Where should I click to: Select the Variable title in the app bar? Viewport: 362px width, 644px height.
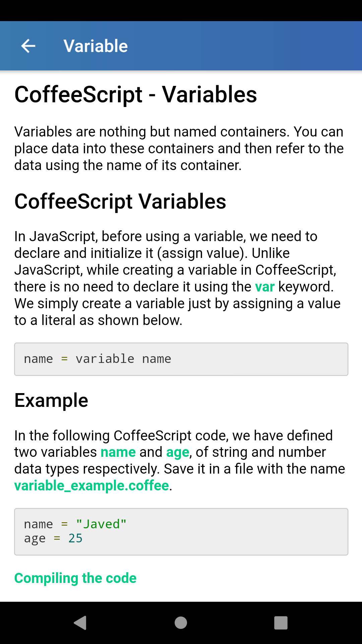[x=95, y=46]
